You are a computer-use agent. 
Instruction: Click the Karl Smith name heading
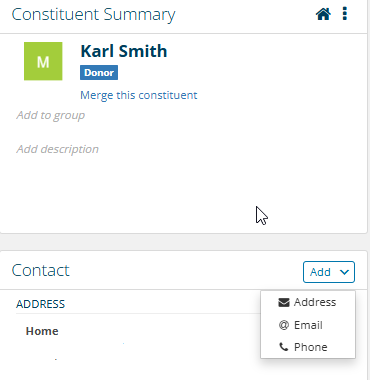[124, 51]
